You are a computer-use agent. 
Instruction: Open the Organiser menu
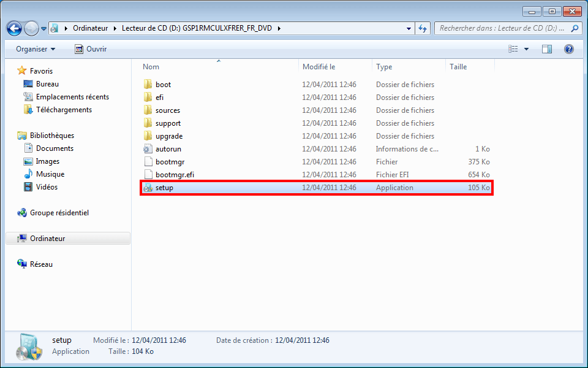[x=36, y=49]
